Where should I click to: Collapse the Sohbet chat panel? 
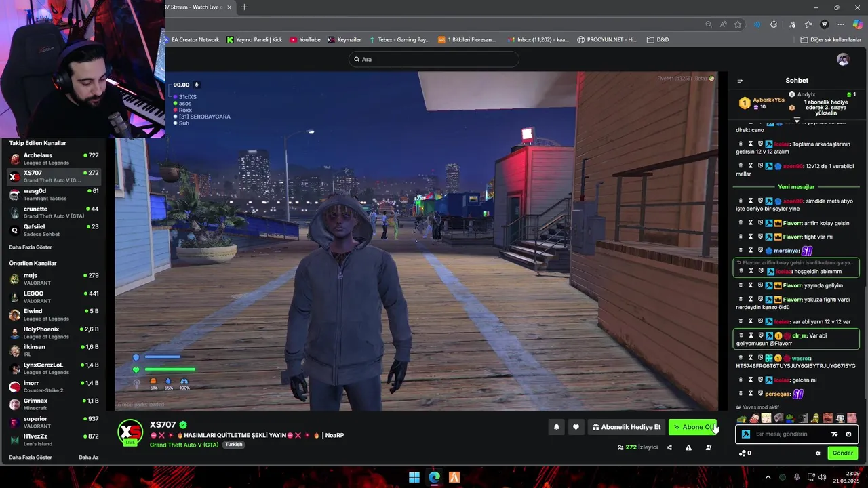coord(740,81)
